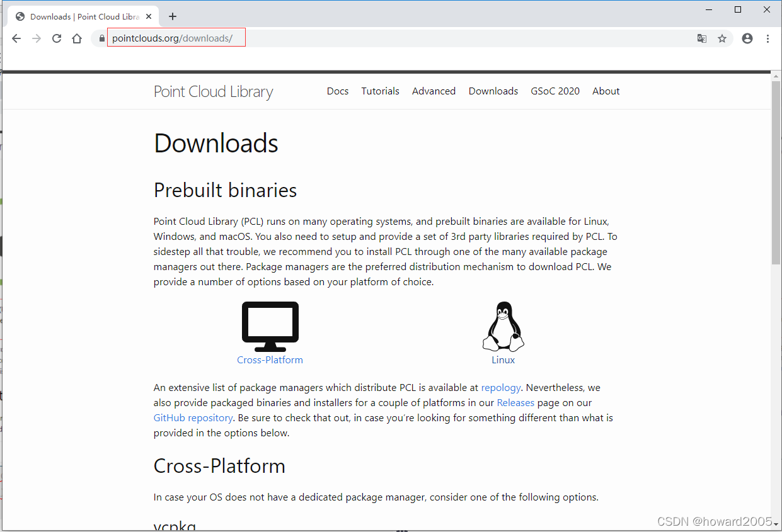The image size is (782, 532).
Task: Reload the current page
Action: tap(57, 38)
